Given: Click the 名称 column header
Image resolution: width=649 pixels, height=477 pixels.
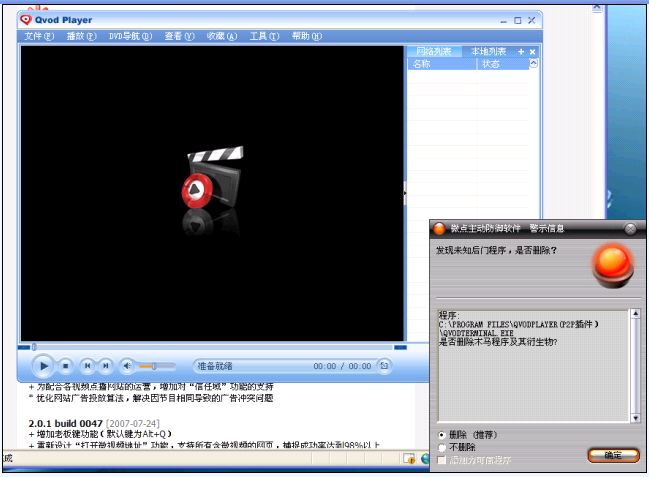Looking at the screenshot, I should (x=442, y=64).
